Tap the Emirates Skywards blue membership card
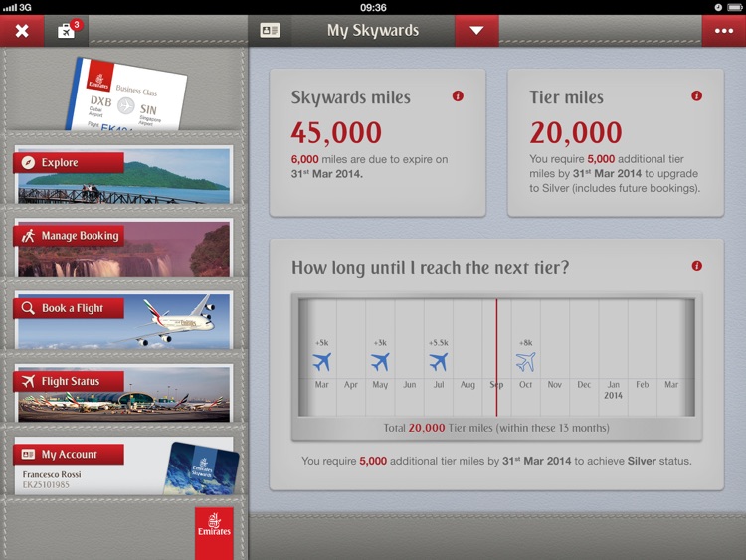The width and height of the screenshot is (746, 560). tap(201, 469)
